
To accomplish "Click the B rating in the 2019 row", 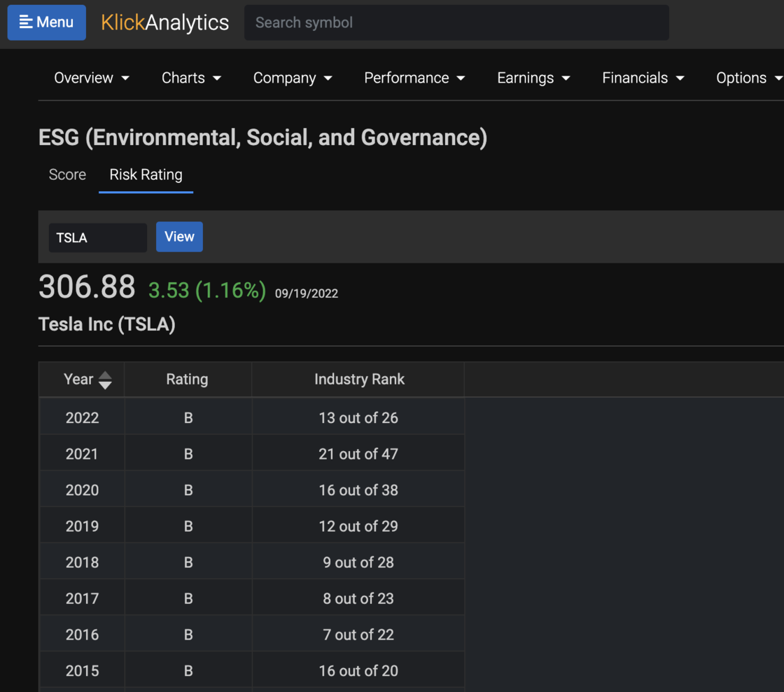I will (x=188, y=527).
